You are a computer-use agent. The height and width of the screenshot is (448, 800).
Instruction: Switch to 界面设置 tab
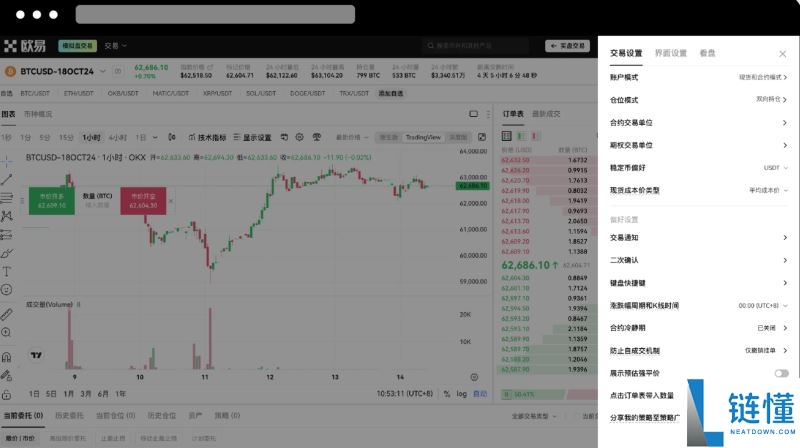pyautogui.click(x=670, y=53)
